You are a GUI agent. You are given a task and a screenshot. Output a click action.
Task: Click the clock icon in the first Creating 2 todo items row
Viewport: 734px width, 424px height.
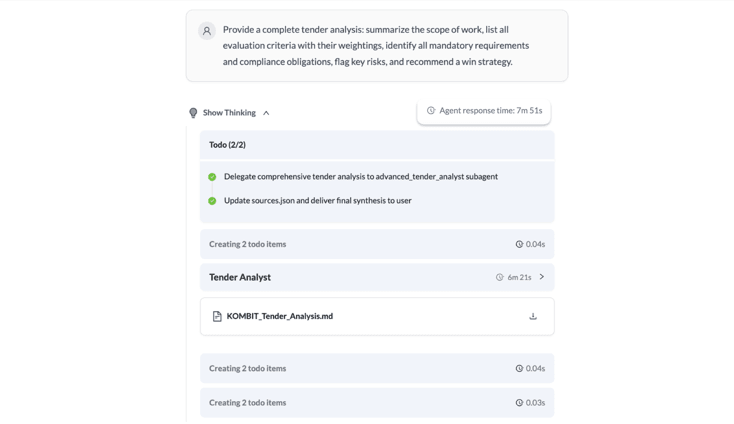(519, 244)
